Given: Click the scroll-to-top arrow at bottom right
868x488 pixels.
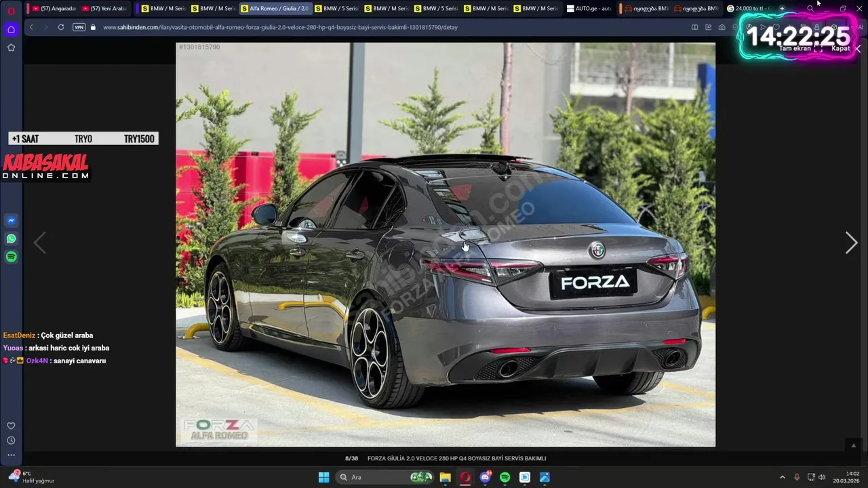Looking at the screenshot, I should 853,445.
